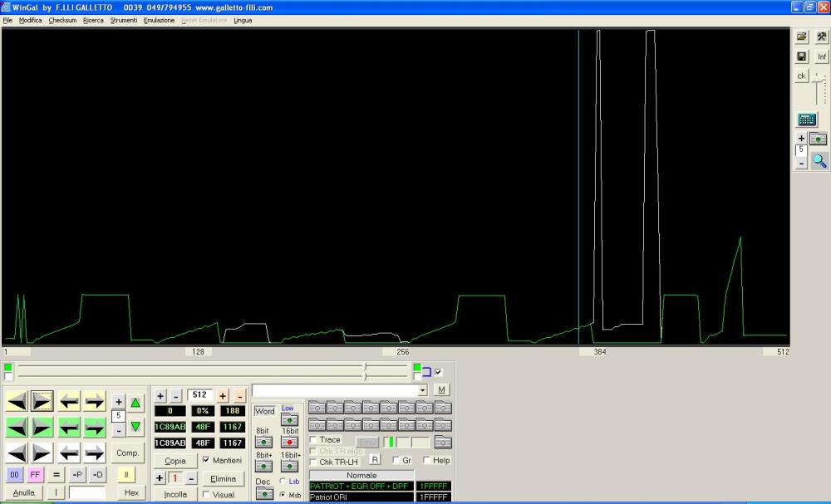
Task: Click the Copia button
Action: 175,461
